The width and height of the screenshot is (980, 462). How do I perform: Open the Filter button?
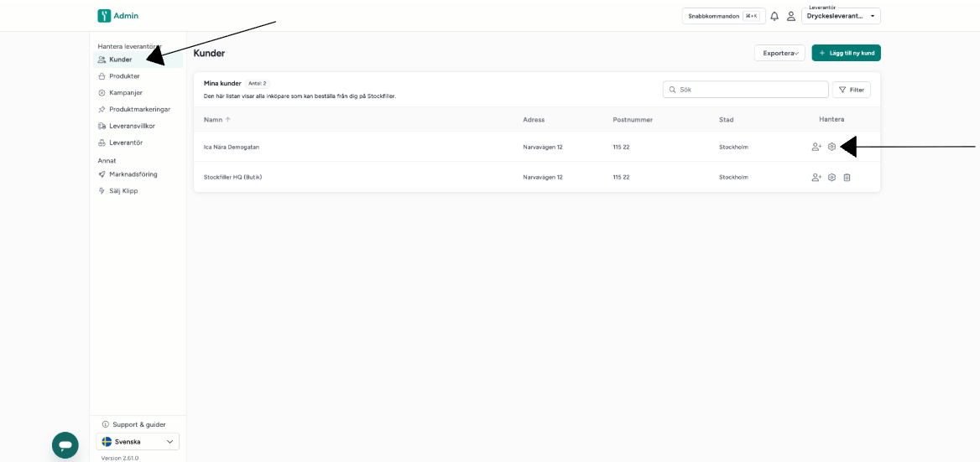pos(852,90)
